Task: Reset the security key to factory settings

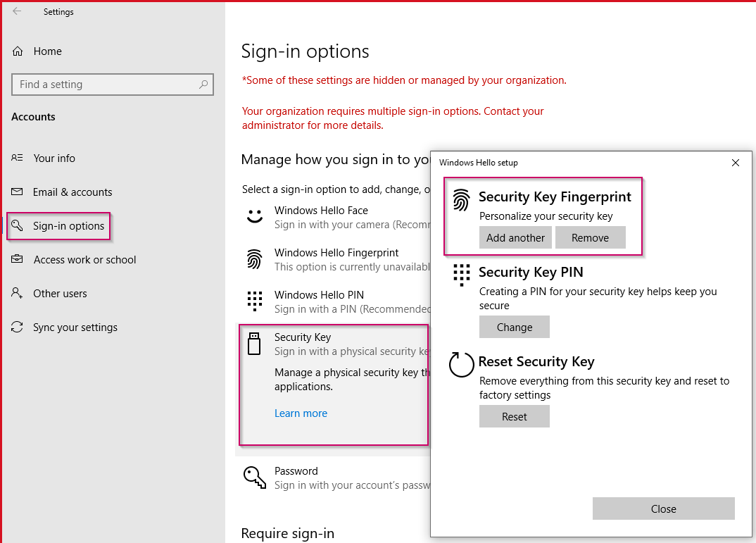Action: point(515,416)
